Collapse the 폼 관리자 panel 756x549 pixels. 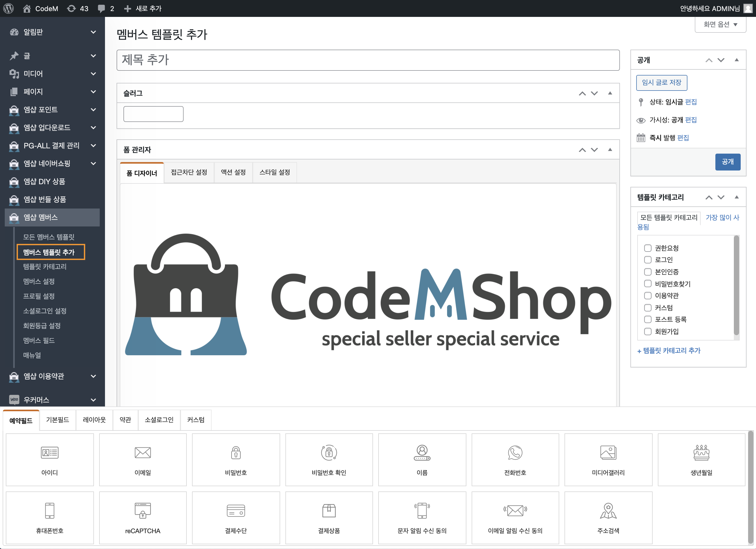pyautogui.click(x=610, y=149)
